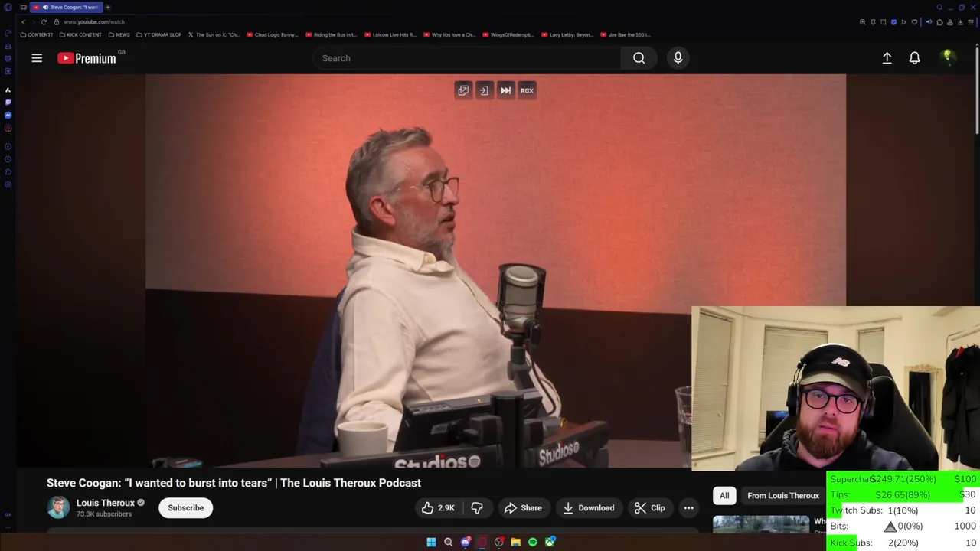The width and height of the screenshot is (980, 551).
Task: Open the Chud Logic Funny bookmark
Action: [272, 34]
